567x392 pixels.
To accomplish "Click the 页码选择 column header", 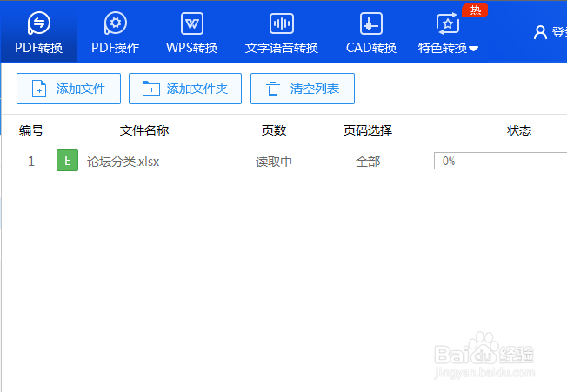I will [368, 130].
